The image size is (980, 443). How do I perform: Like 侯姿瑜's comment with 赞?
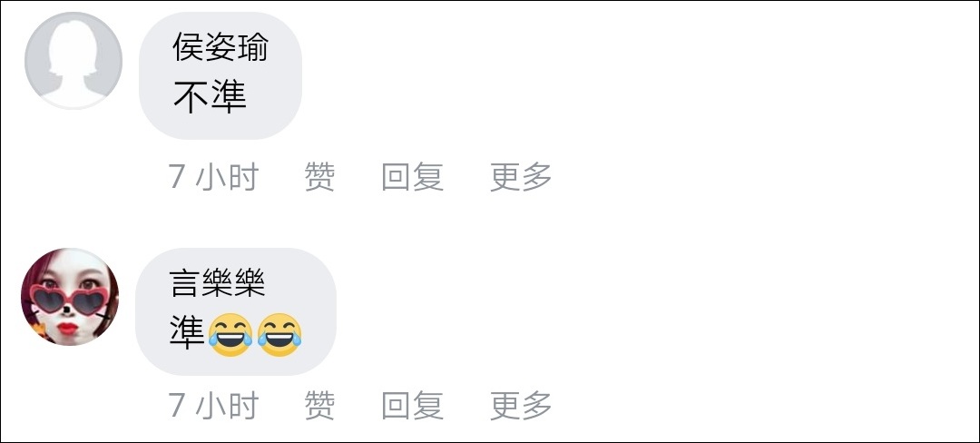coord(319,177)
